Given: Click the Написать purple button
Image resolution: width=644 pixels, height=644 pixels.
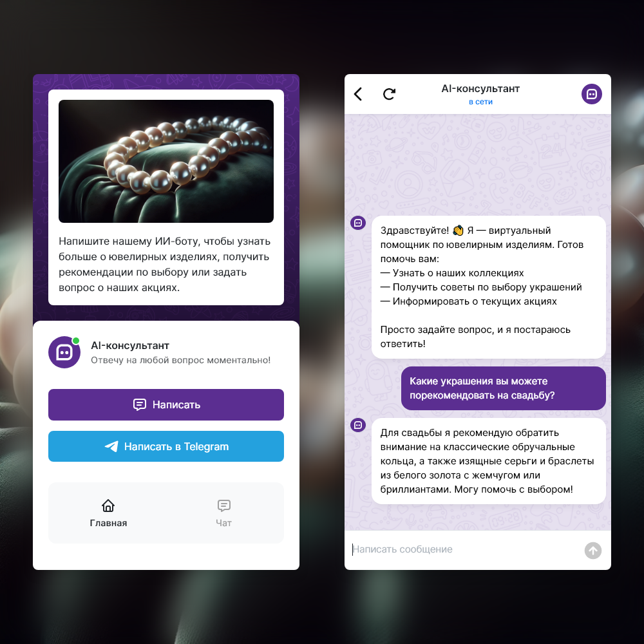Looking at the screenshot, I should (x=166, y=404).
